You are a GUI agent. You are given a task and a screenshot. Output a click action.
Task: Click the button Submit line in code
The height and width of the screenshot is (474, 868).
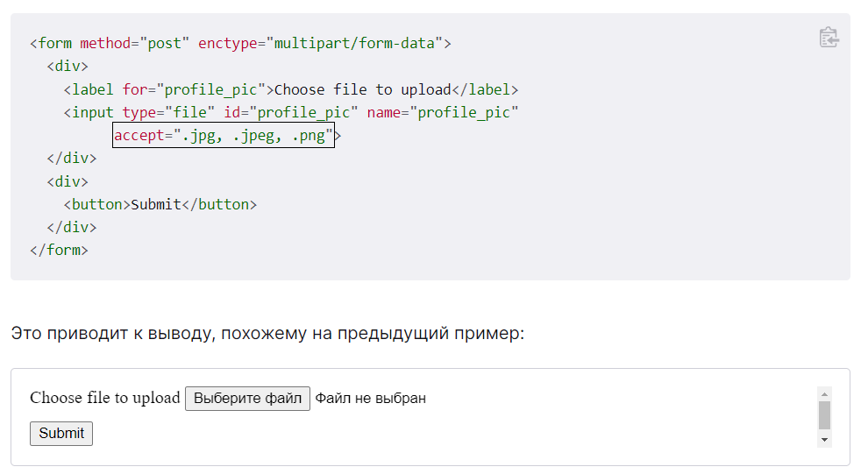point(160,204)
